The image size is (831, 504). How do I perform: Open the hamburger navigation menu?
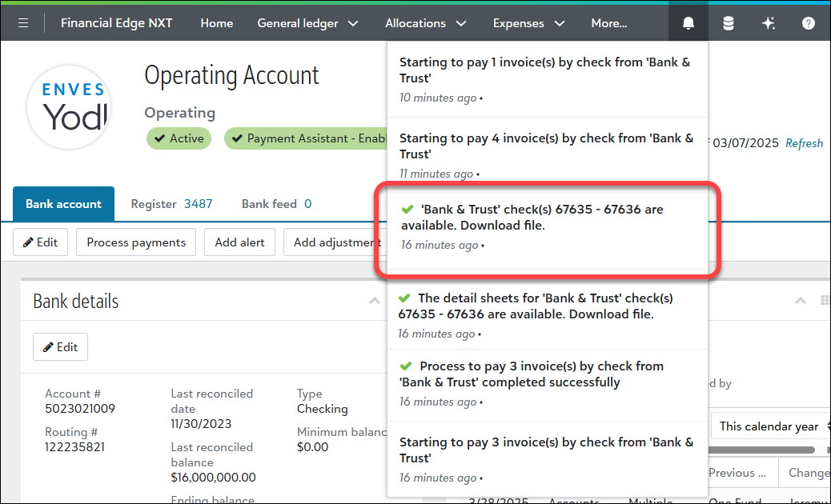[23, 23]
